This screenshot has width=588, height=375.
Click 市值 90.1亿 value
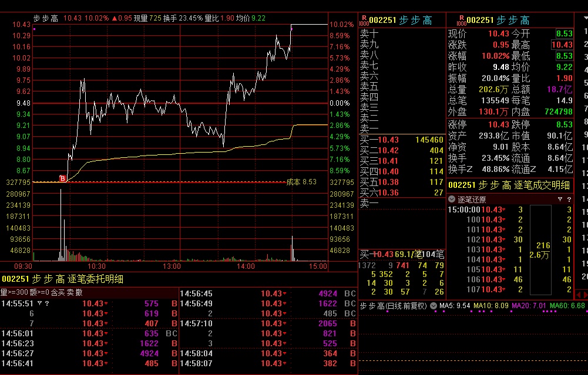(x=559, y=136)
